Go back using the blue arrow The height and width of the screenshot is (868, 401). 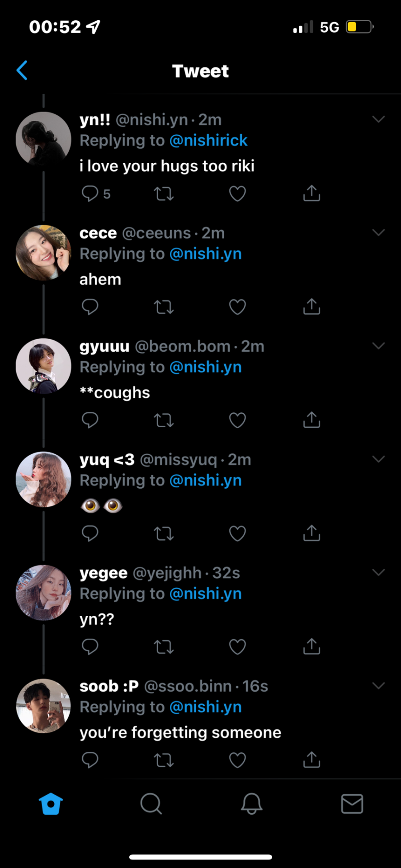coord(22,71)
